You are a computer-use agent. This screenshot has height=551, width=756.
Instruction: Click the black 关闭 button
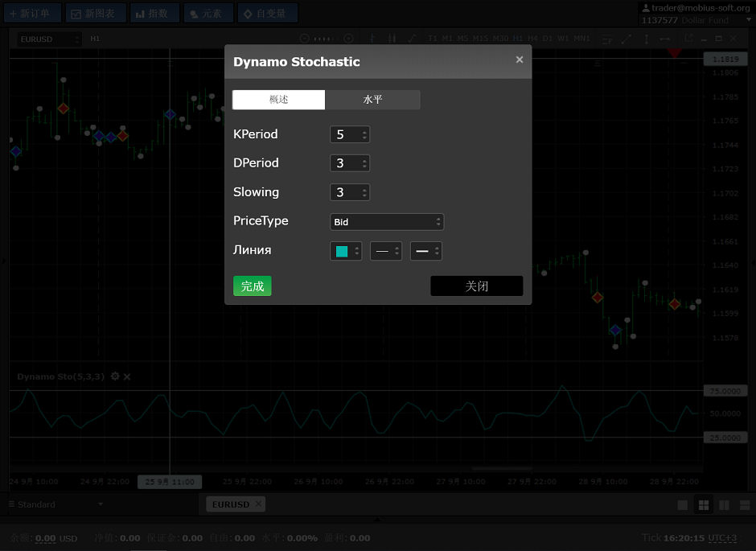click(x=476, y=286)
